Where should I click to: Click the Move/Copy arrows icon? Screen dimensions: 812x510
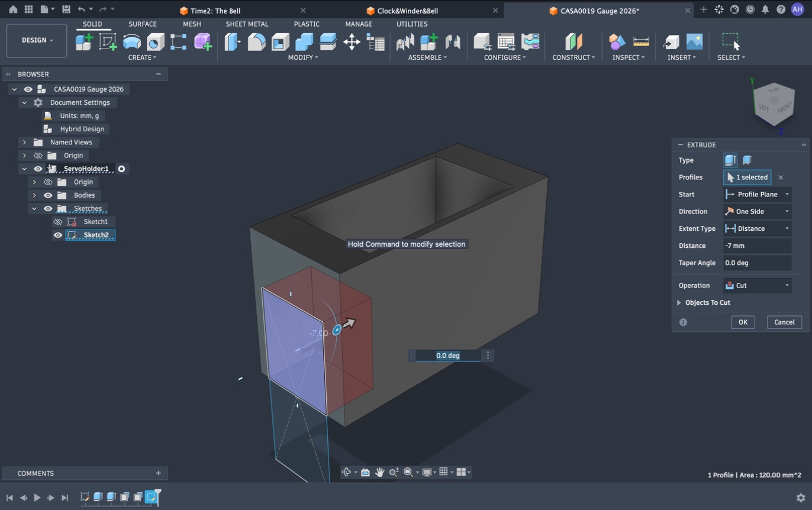(352, 41)
